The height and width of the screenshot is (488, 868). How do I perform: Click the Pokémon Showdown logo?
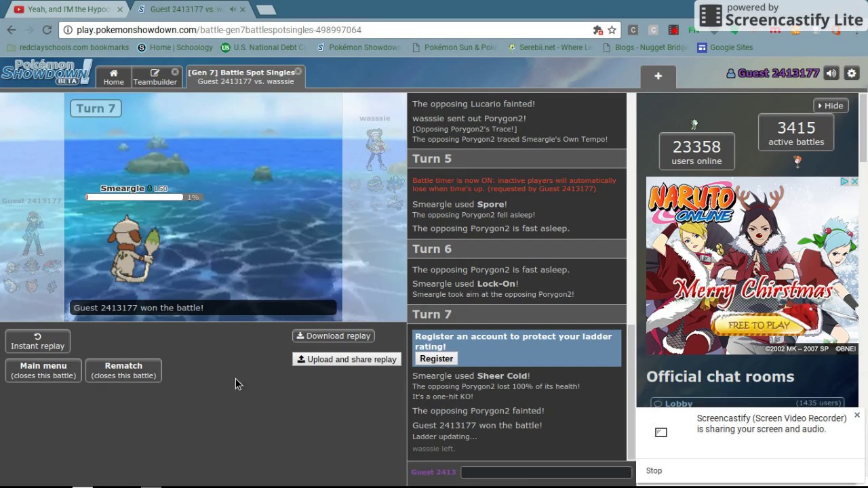tap(46, 72)
